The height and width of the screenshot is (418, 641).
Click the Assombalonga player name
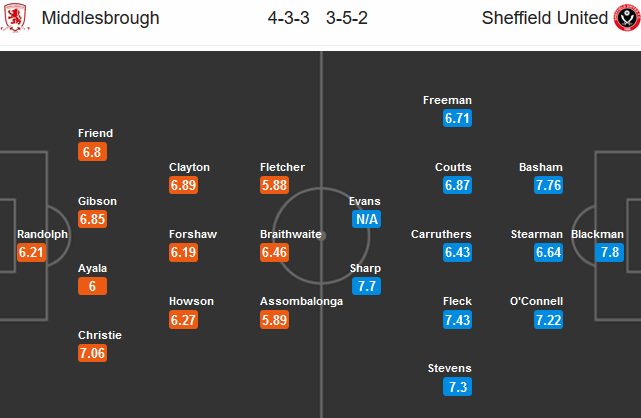(x=301, y=302)
